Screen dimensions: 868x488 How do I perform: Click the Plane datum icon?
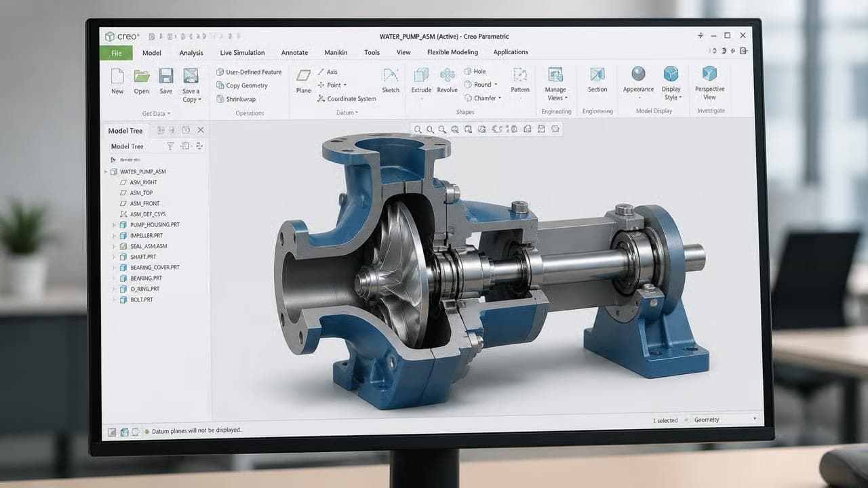tap(303, 75)
